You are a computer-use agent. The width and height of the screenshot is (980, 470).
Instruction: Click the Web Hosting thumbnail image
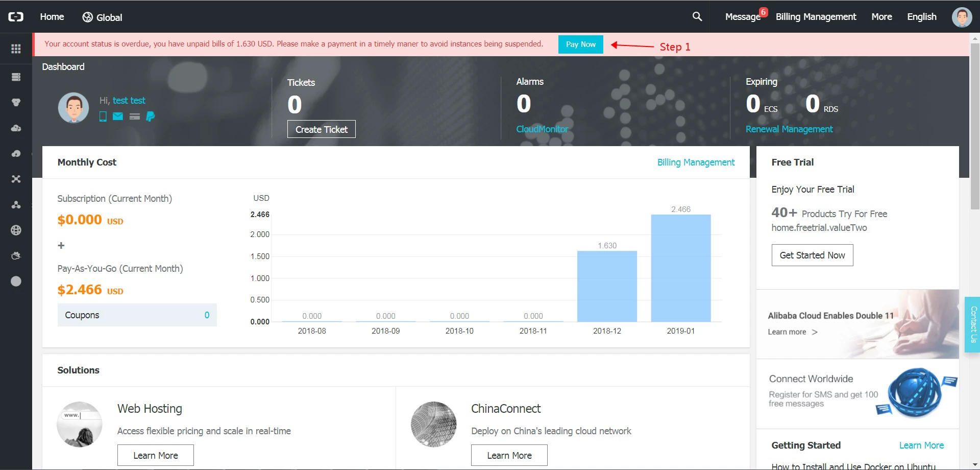coord(80,425)
